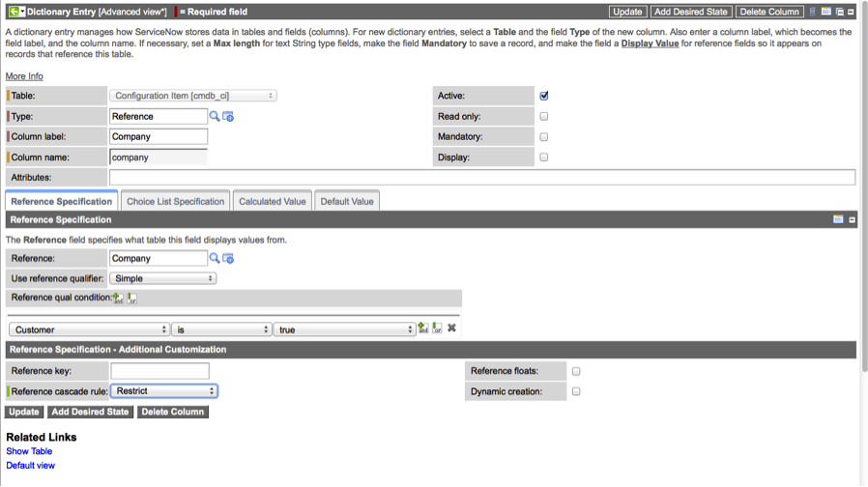Screen dimensions: 868x487
Task: Open reference record preview icon beside Reference field
Action: click(x=228, y=259)
